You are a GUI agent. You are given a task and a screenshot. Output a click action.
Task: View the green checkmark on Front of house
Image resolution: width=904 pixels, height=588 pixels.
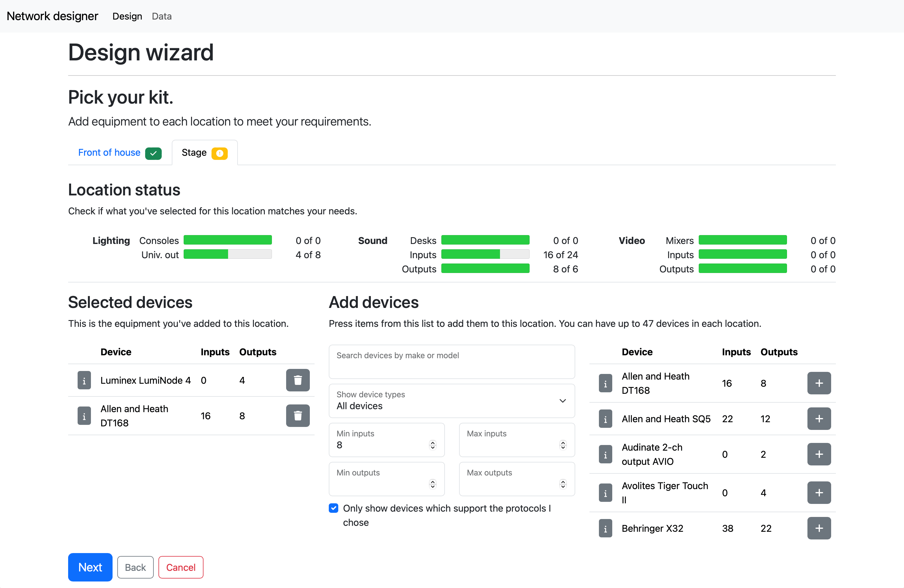tap(153, 153)
